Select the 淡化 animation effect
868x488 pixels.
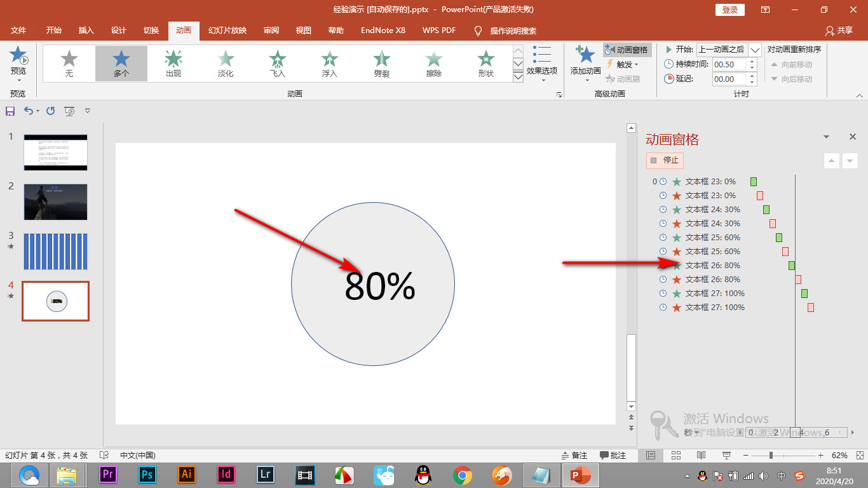[x=226, y=64]
